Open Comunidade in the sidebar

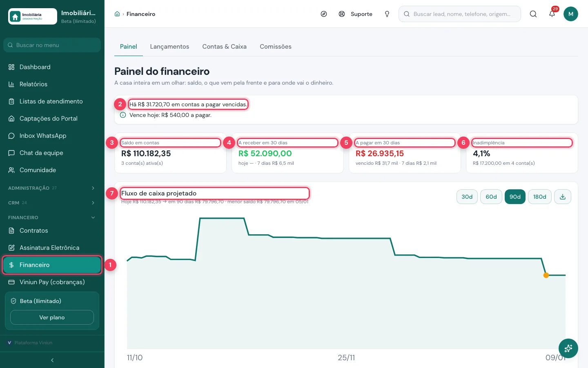(x=52, y=170)
